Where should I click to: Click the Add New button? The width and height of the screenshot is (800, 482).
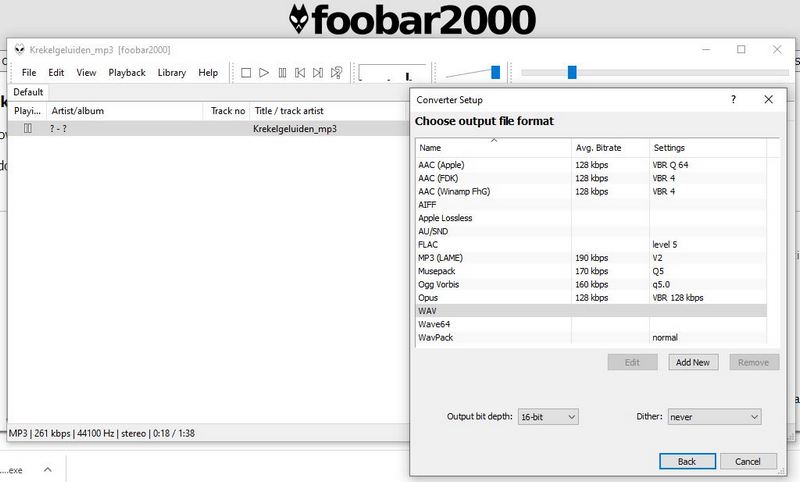(693, 362)
